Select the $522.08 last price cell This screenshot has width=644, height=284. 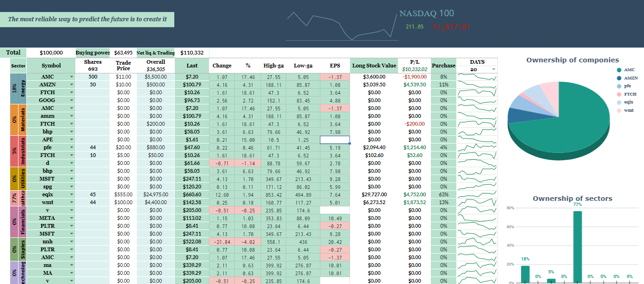(x=192, y=242)
